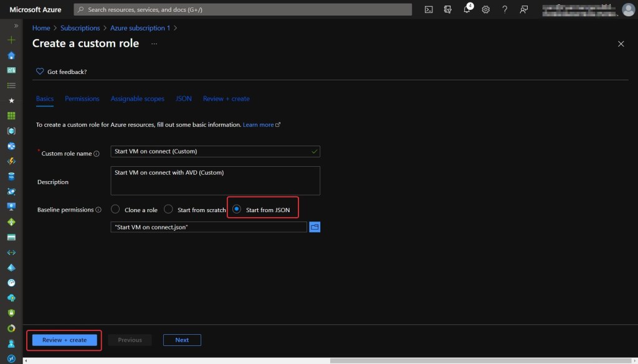Image resolution: width=638 pixels, height=364 pixels.
Task: Go to Home in the breadcrumb
Action: tap(41, 28)
